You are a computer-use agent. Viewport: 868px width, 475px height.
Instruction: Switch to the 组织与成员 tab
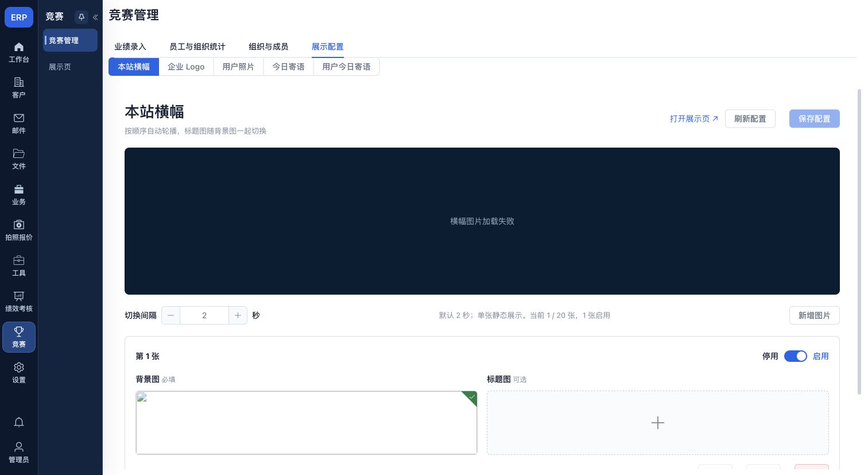(x=268, y=47)
